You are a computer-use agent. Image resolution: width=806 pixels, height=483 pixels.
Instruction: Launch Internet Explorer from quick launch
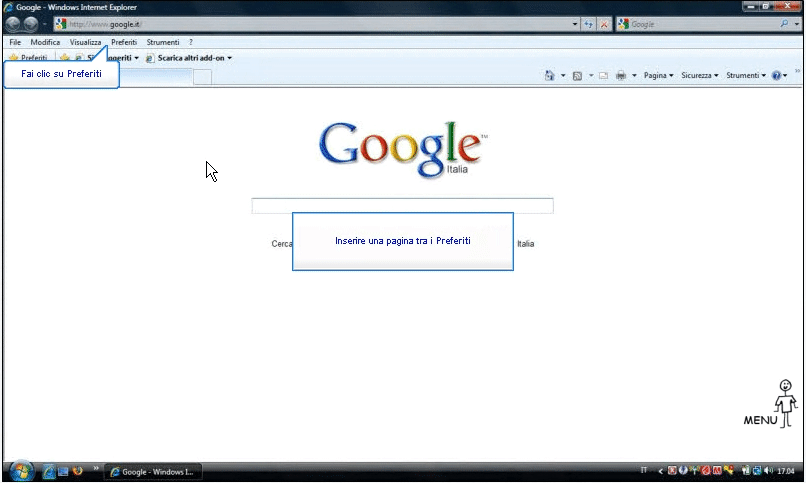(49, 471)
